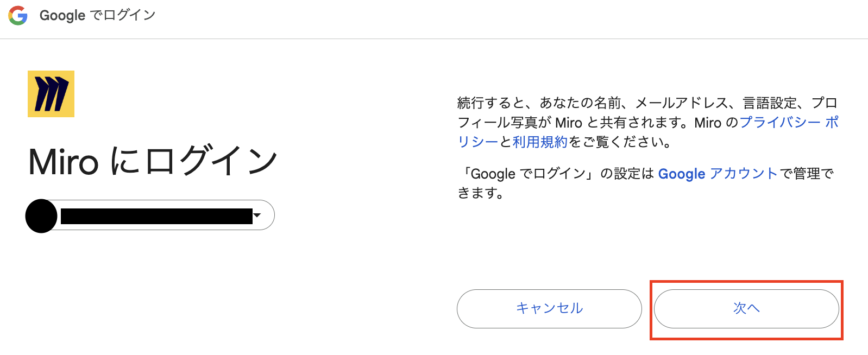Click the redacted email address in account chip
This screenshot has height=355, width=868.
(156, 216)
